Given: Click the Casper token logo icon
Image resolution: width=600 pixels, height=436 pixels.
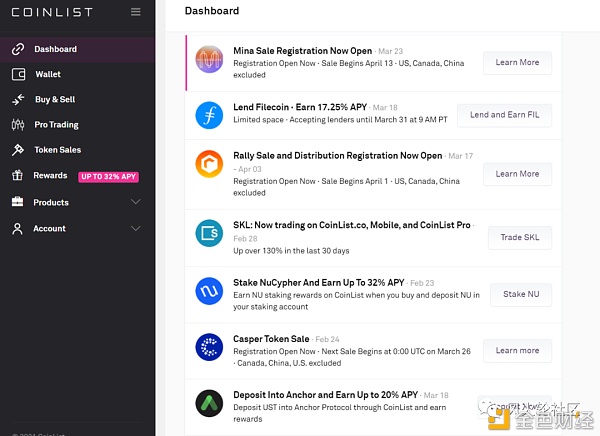Looking at the screenshot, I should 209,347.
